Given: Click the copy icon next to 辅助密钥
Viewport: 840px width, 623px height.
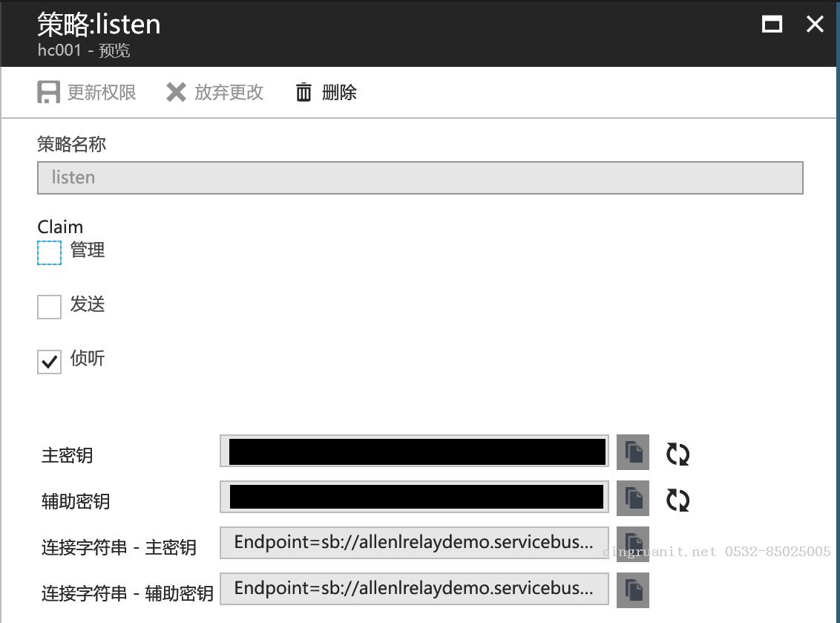Looking at the screenshot, I should 631,498.
